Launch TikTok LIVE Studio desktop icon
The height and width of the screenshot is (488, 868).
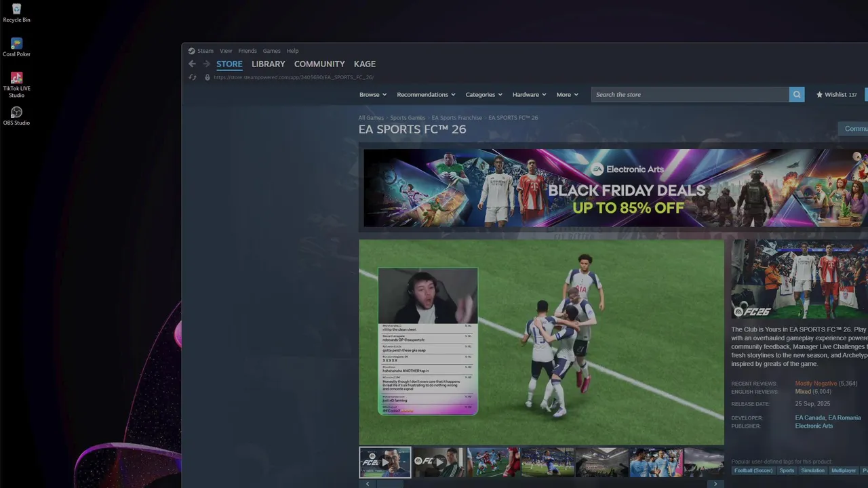(16, 85)
